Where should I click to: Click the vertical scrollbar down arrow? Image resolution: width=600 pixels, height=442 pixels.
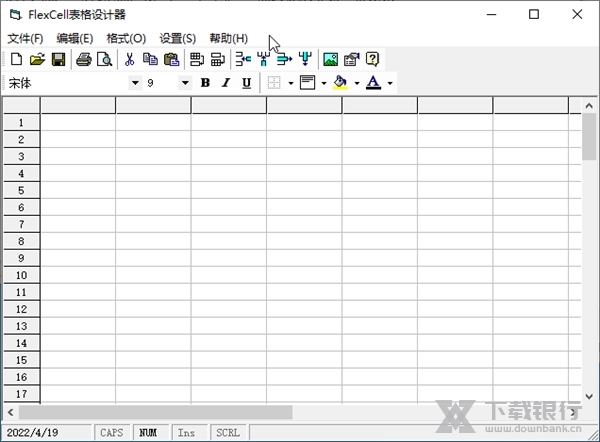(589, 396)
